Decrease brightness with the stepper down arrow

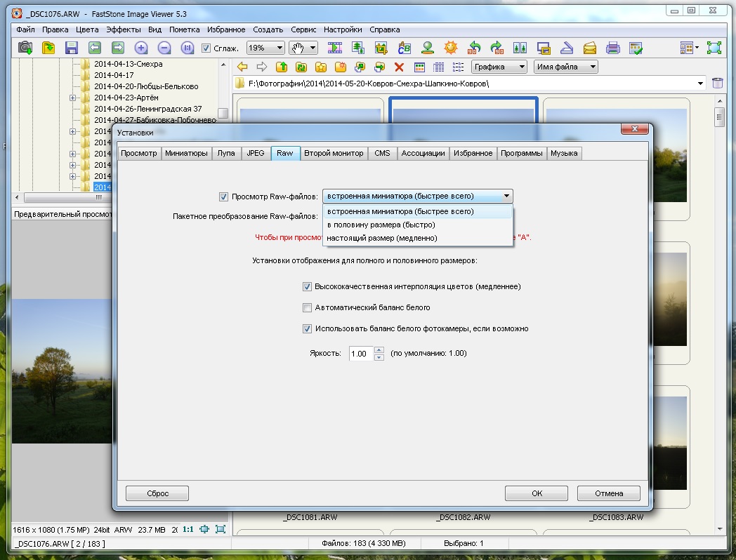coord(379,357)
